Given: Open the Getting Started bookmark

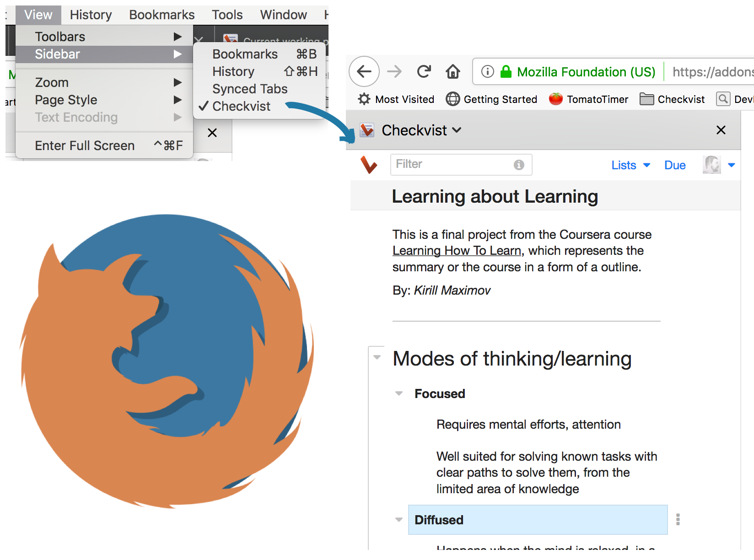Looking at the screenshot, I should pyautogui.click(x=492, y=99).
